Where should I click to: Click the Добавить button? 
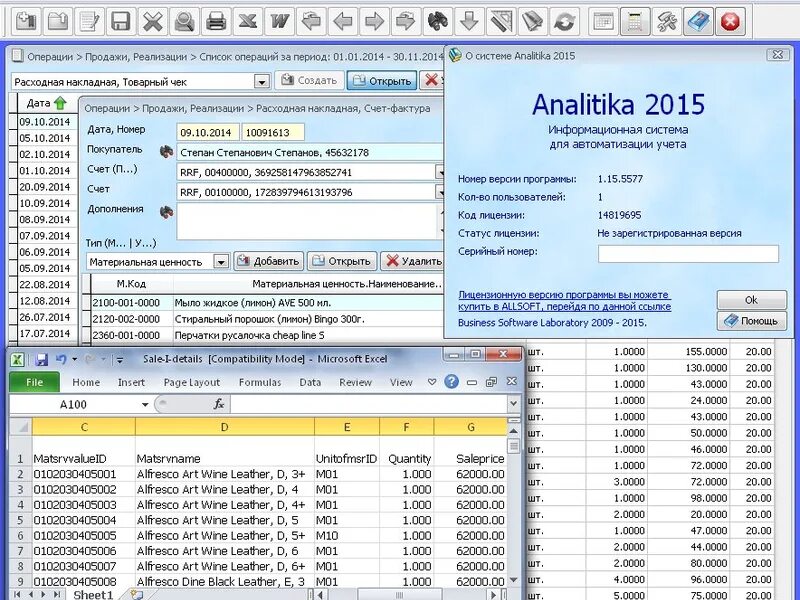268,261
